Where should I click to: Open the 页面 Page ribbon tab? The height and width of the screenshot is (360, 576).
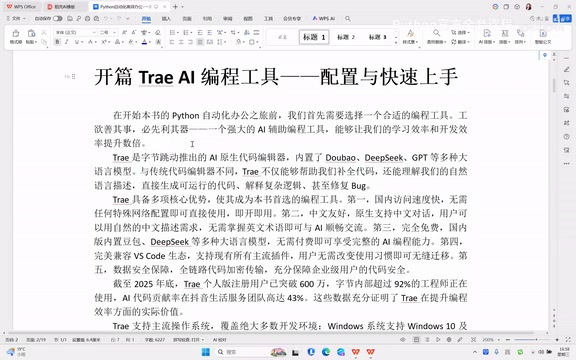[x=187, y=18]
